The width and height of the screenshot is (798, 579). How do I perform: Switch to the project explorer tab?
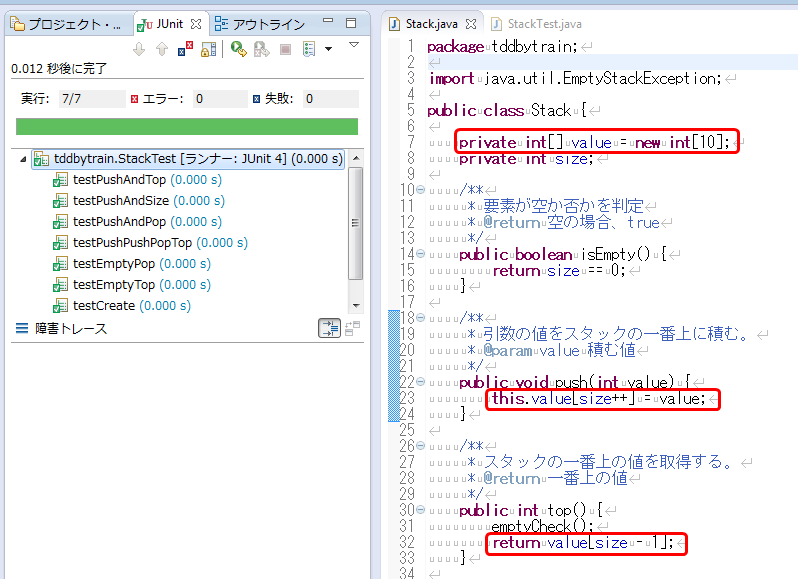67,24
